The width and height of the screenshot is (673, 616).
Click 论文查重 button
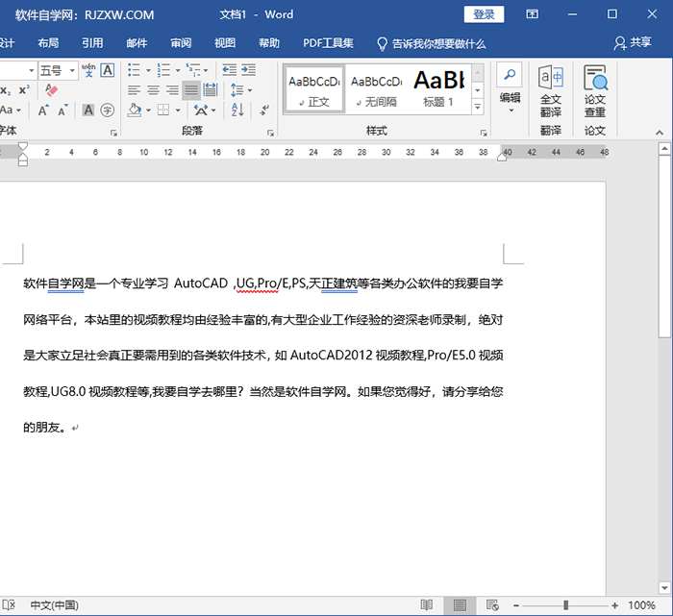(595, 91)
